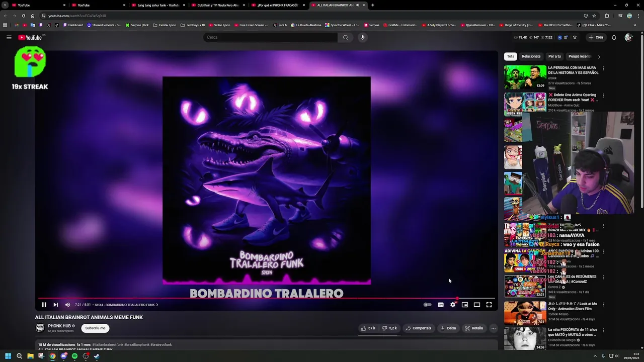This screenshot has width=644, height=362.
Task: Open La niña PSICÓPATA de 11 años title
Action: 573,332
